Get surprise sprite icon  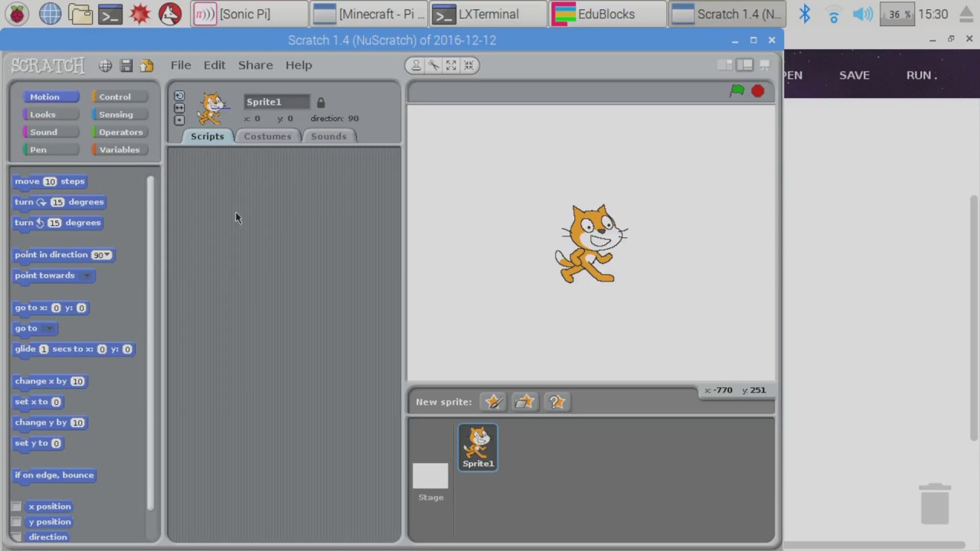click(x=557, y=402)
